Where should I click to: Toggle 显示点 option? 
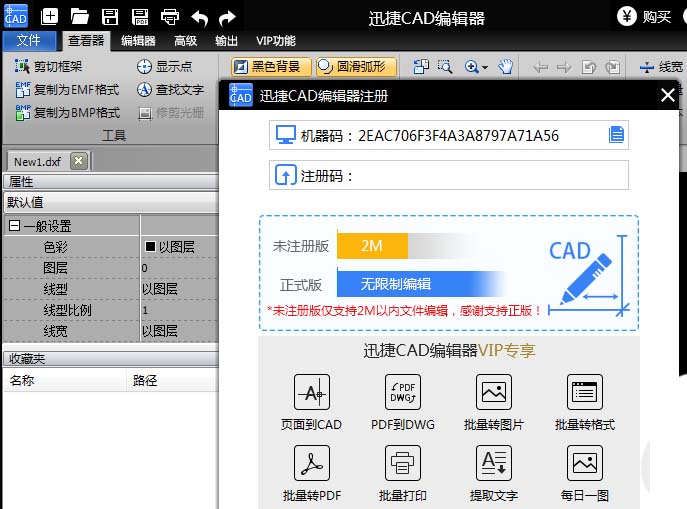164,66
